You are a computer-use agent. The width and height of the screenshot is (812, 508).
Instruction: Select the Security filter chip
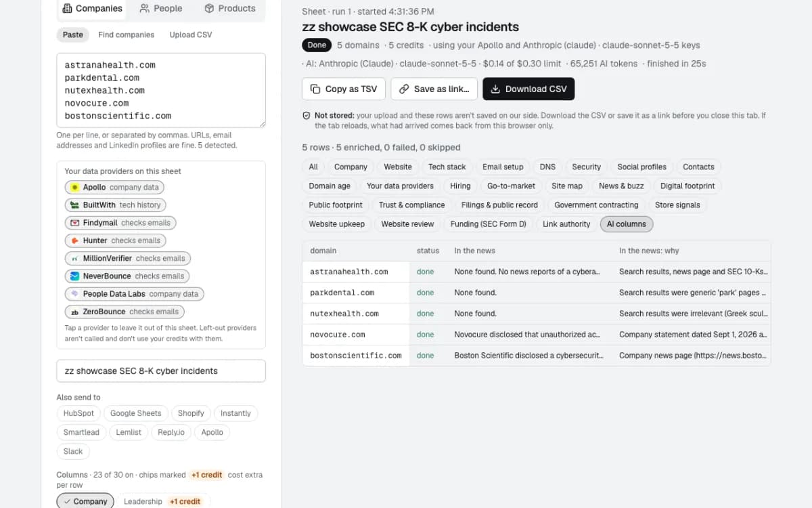pos(586,167)
